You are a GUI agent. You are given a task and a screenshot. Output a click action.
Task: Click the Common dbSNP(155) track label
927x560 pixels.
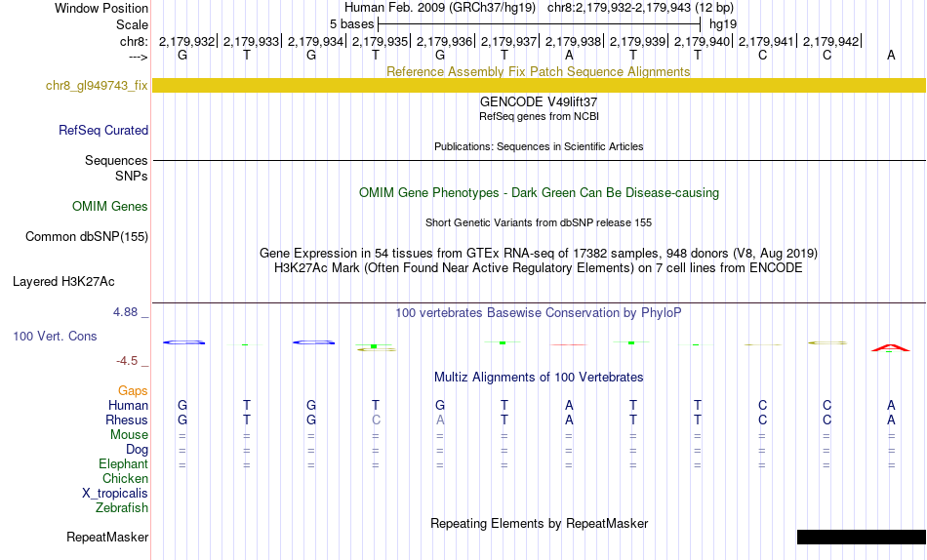pos(86,236)
